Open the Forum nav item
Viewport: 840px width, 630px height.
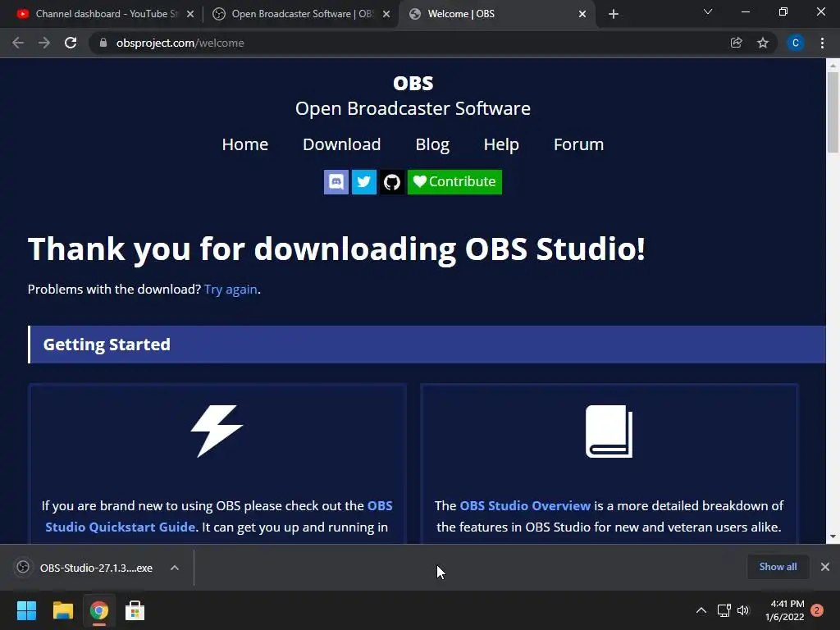tap(578, 144)
